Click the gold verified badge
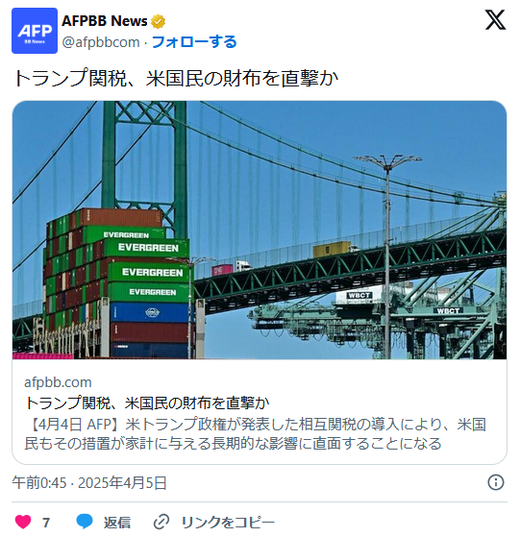The image size is (520, 537). click(x=158, y=21)
